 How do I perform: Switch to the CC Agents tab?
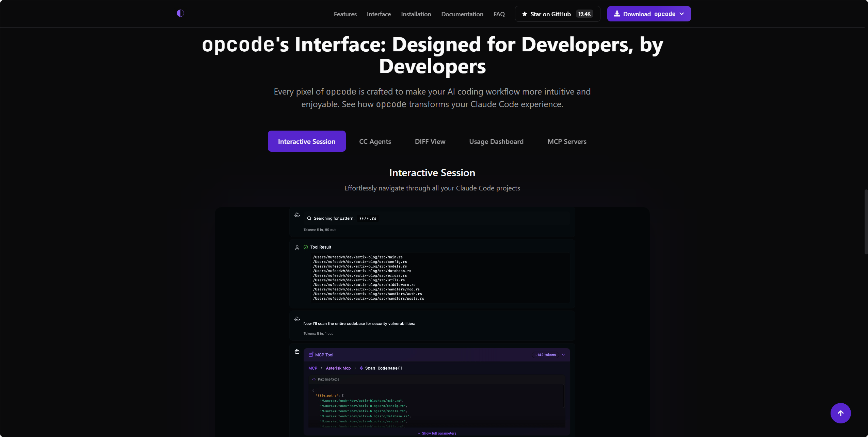375,141
